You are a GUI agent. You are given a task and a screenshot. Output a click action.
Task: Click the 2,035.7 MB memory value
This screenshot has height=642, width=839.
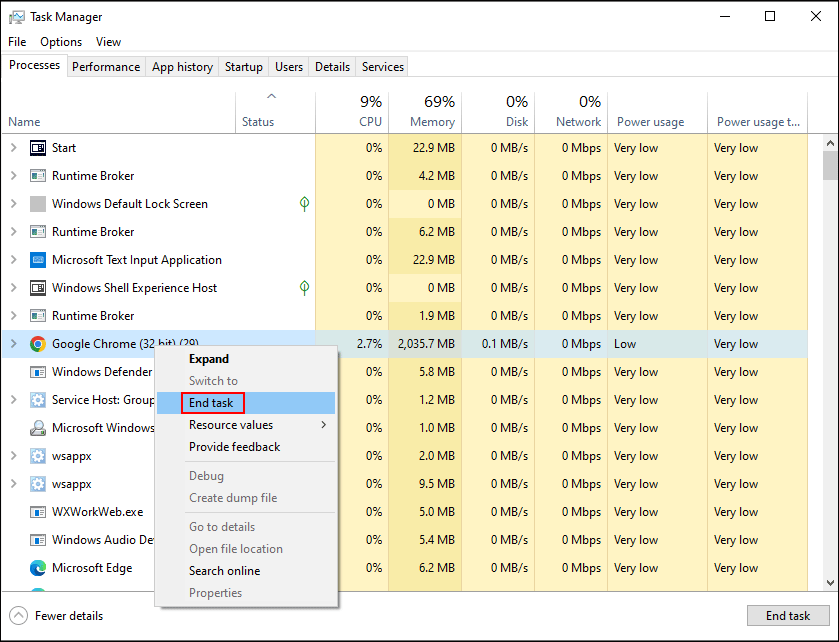(x=426, y=344)
